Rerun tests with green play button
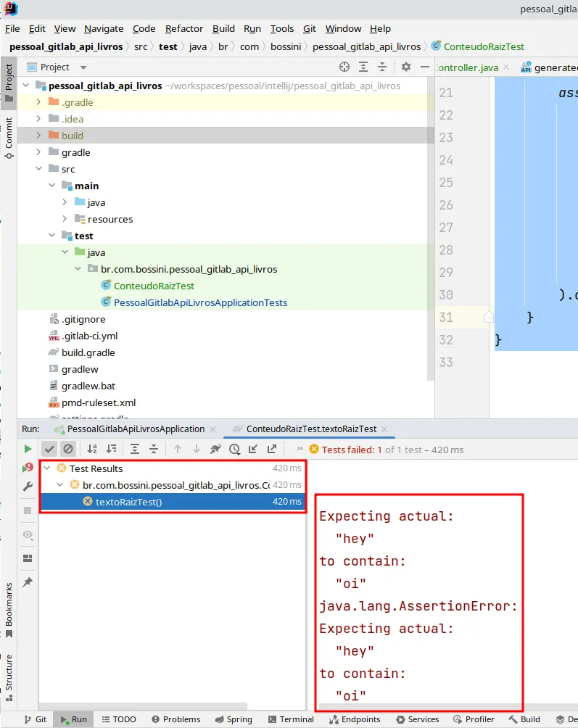This screenshot has height=728, width=578. (28, 449)
